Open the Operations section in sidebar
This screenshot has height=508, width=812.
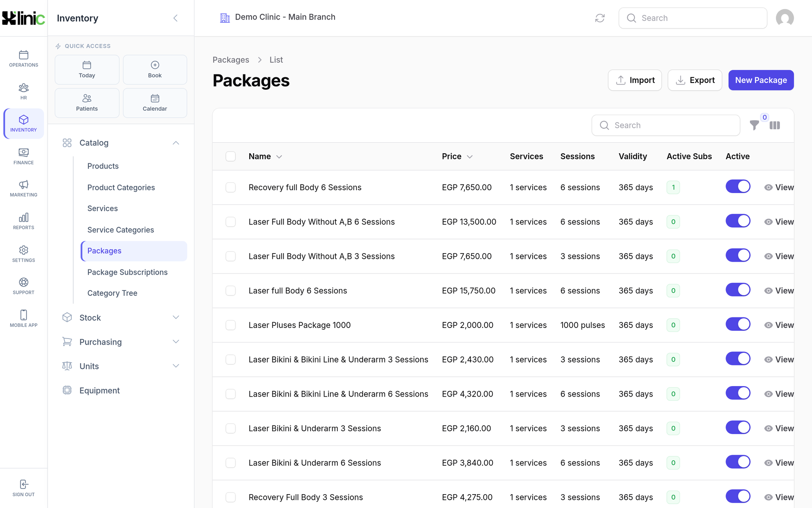[24, 59]
